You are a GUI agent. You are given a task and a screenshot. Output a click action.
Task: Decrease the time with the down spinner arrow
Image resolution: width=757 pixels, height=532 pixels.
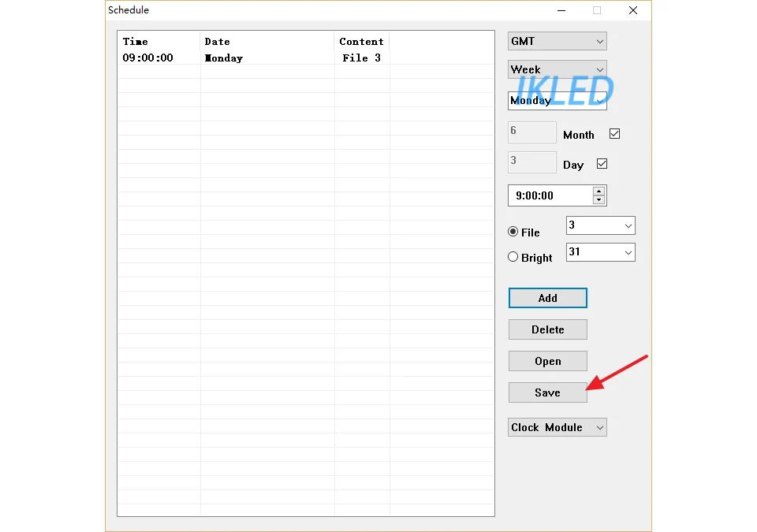[x=599, y=200]
